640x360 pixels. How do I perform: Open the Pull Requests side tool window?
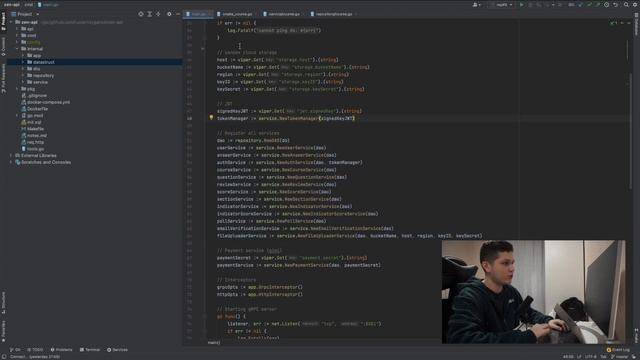click(3, 78)
